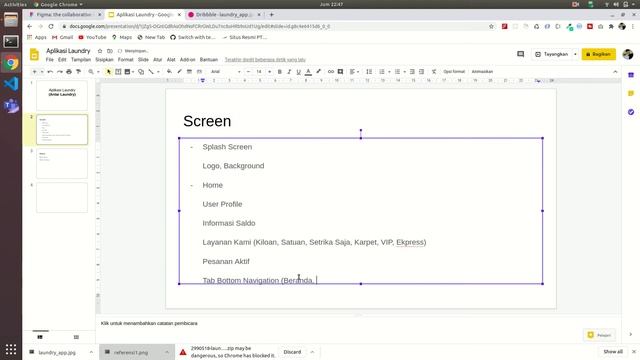Viewport: 640px width, 360px height.
Task: Toggle Bold formatting
Action: pyautogui.click(x=280, y=72)
